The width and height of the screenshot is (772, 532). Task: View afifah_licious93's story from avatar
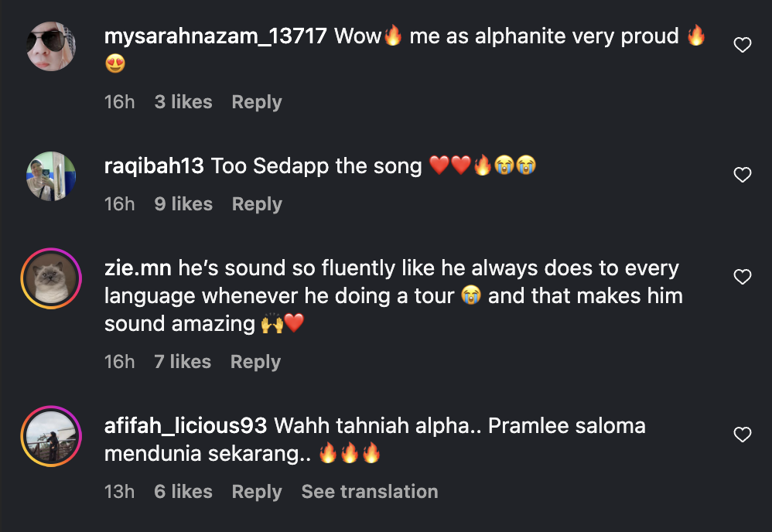coord(51,436)
